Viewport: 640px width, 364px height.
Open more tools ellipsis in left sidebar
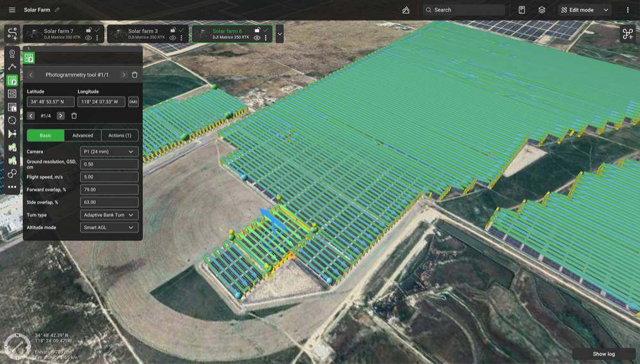click(x=12, y=187)
